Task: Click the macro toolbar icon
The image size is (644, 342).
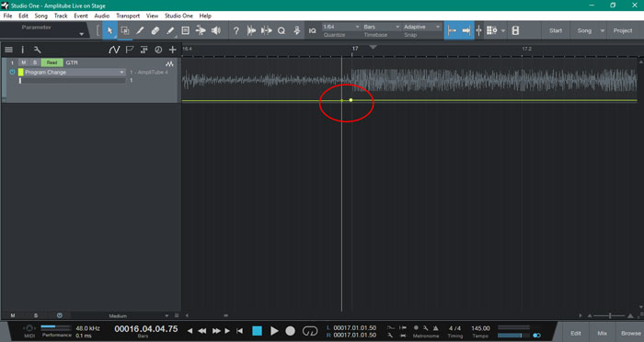Action: (297, 30)
